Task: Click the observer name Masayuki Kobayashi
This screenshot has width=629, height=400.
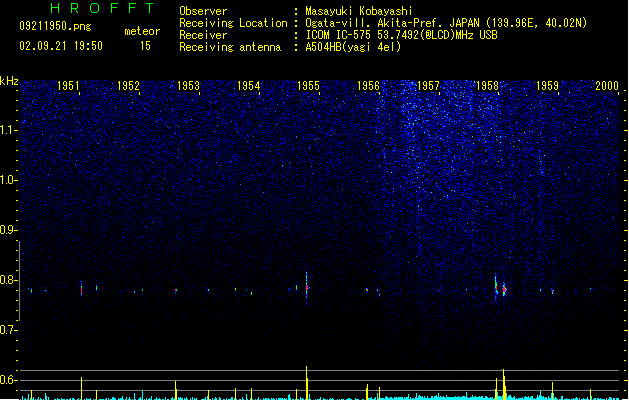Action: (x=359, y=11)
